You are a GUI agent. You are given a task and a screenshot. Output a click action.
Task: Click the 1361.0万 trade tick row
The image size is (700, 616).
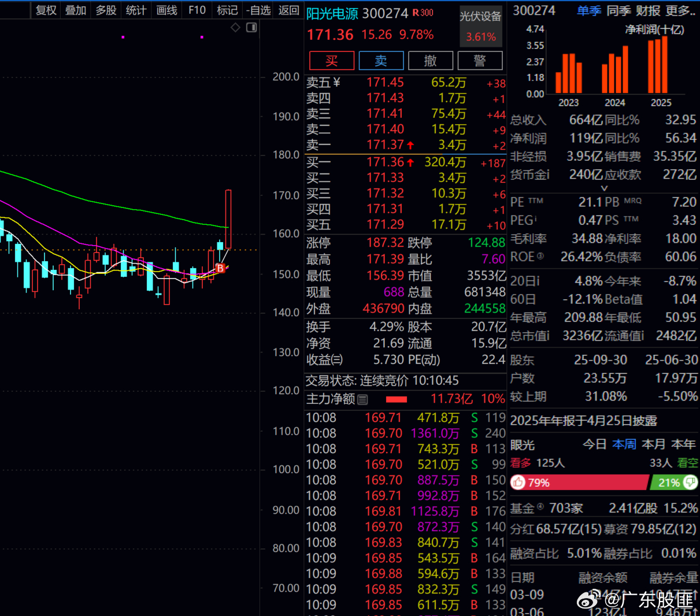pyautogui.click(x=406, y=433)
